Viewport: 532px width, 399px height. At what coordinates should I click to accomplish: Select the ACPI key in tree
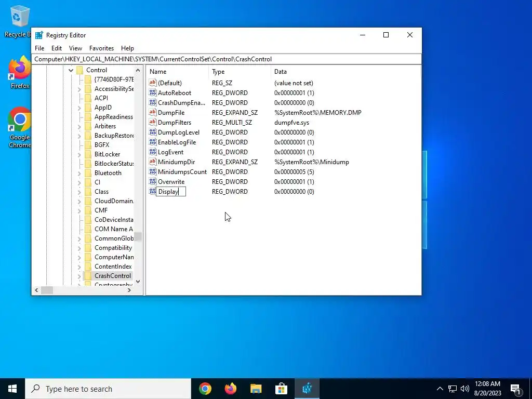click(101, 98)
